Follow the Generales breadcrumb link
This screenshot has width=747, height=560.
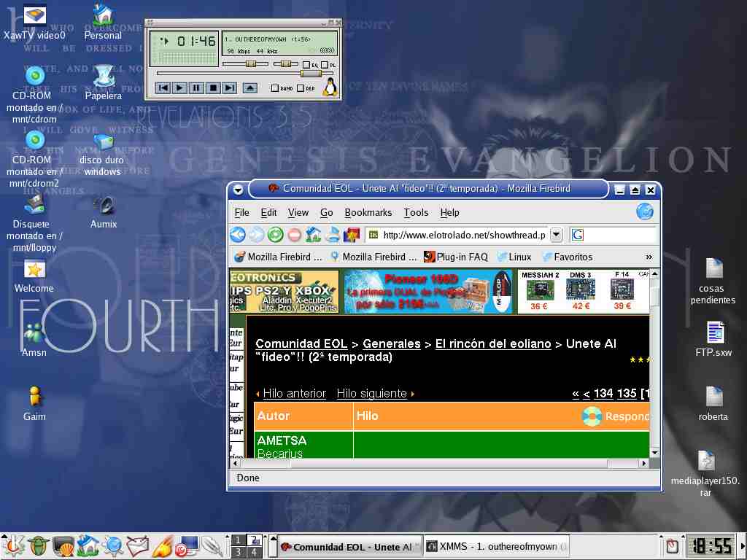[392, 344]
